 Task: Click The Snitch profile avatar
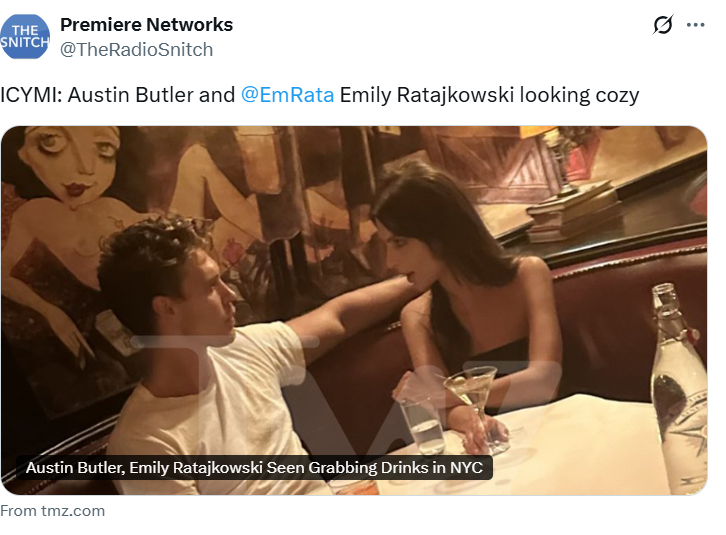tap(25, 37)
